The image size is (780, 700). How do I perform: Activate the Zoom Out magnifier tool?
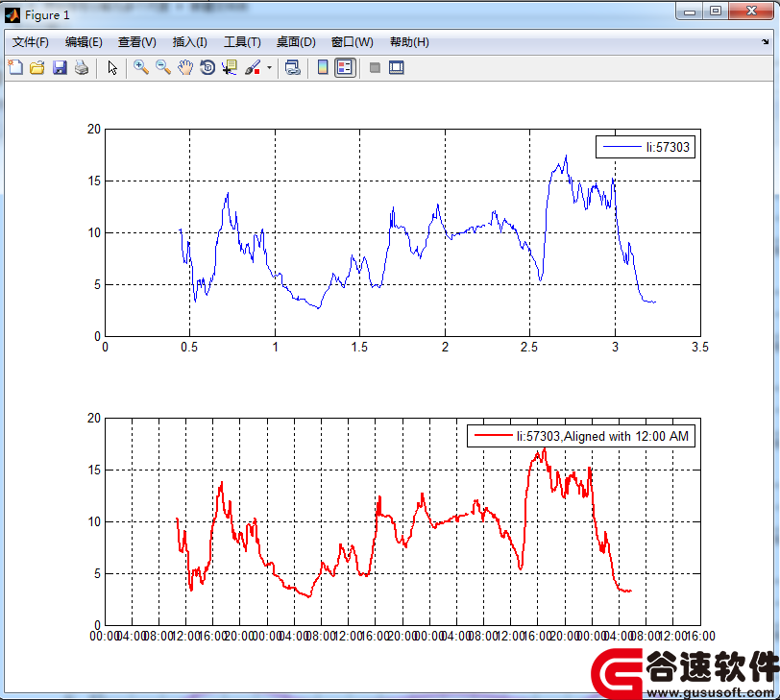click(163, 67)
